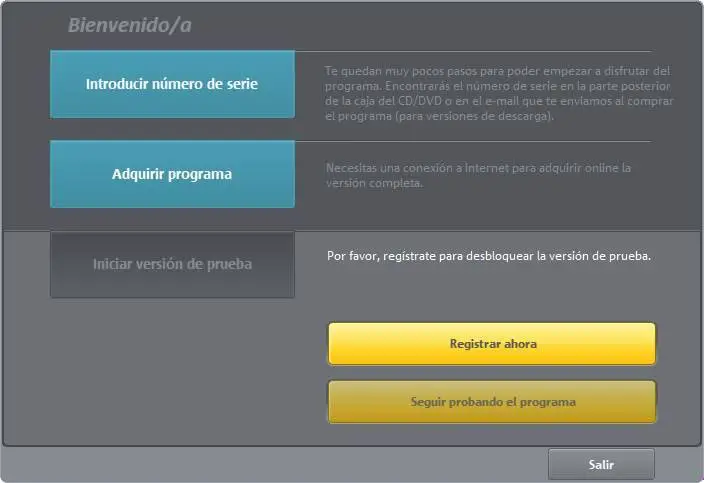The height and width of the screenshot is (483, 704).
Task: Click the Internet connection requirement text
Action: coord(478,176)
